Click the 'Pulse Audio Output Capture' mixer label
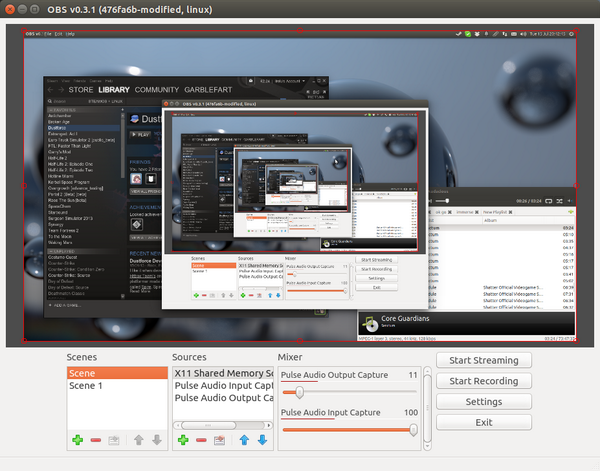Viewport: 600px width, 471px height. point(334,375)
